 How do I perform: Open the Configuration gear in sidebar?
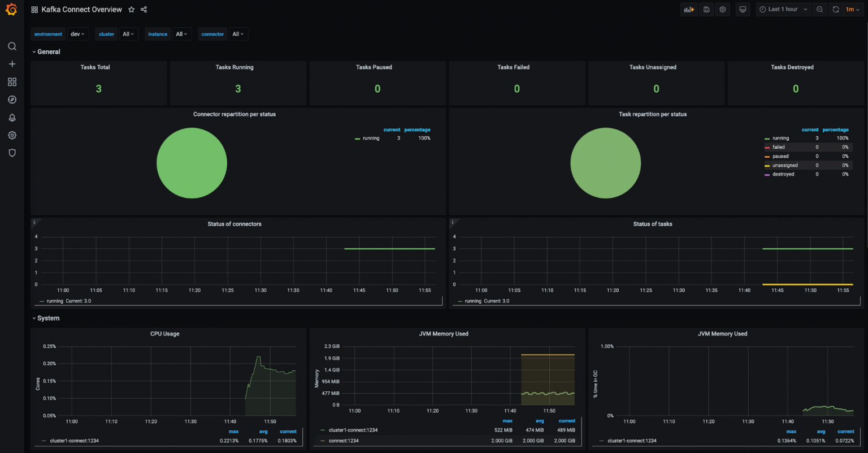click(12, 135)
